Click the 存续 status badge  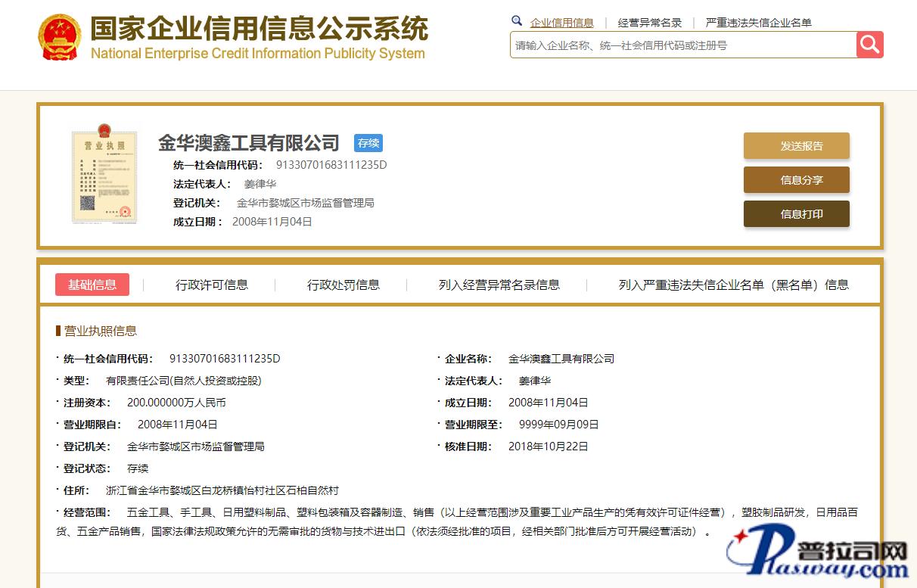tap(368, 143)
